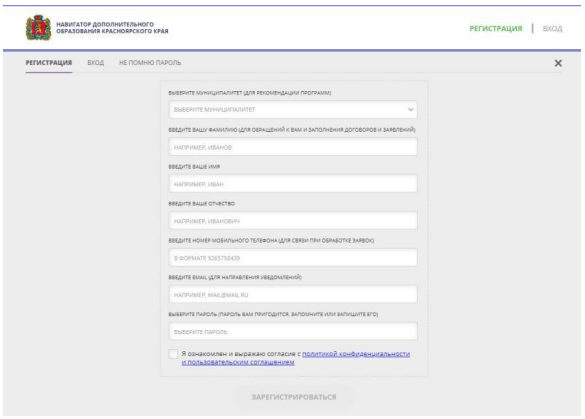This screenshot has width=585, height=419.
Task: Click the mobile phone number input field
Action: coord(293,258)
